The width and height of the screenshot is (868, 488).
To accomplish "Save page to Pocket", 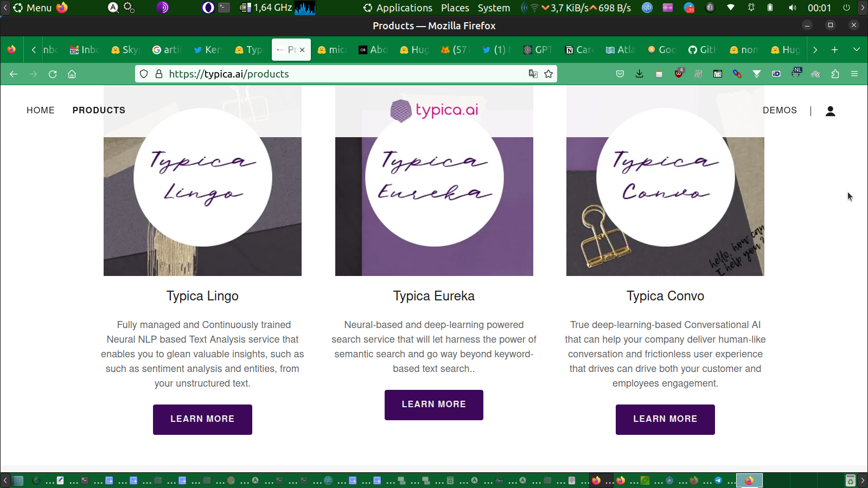I will click(620, 74).
